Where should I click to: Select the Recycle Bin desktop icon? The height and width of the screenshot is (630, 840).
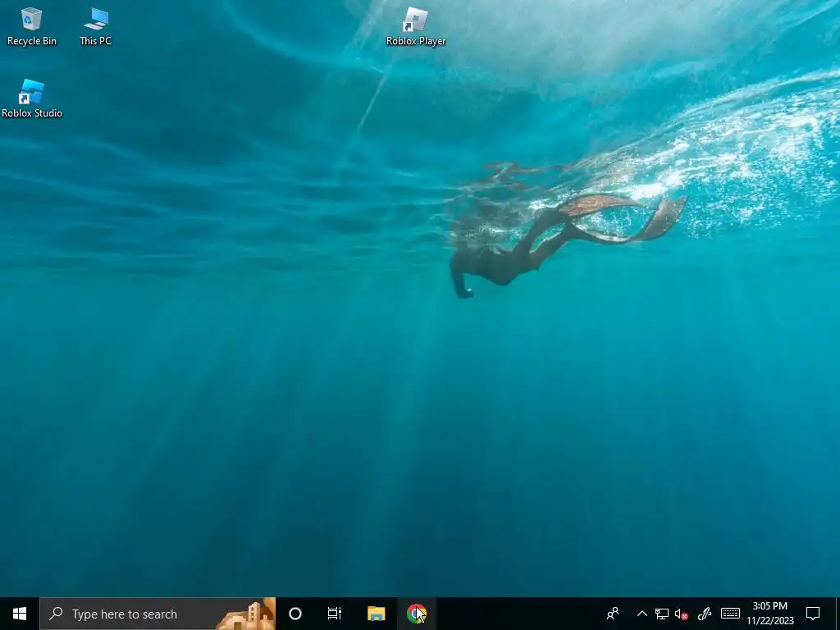point(32,26)
